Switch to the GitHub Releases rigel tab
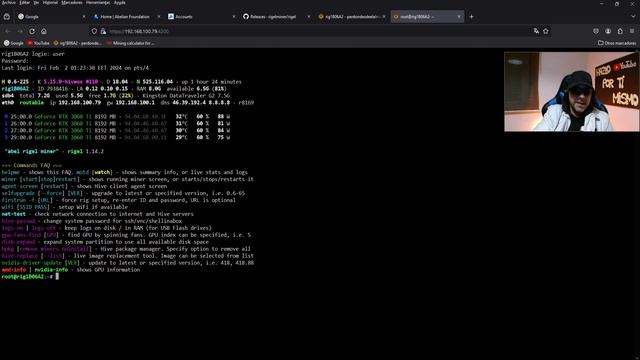This screenshot has height=360, width=640. [x=277, y=17]
